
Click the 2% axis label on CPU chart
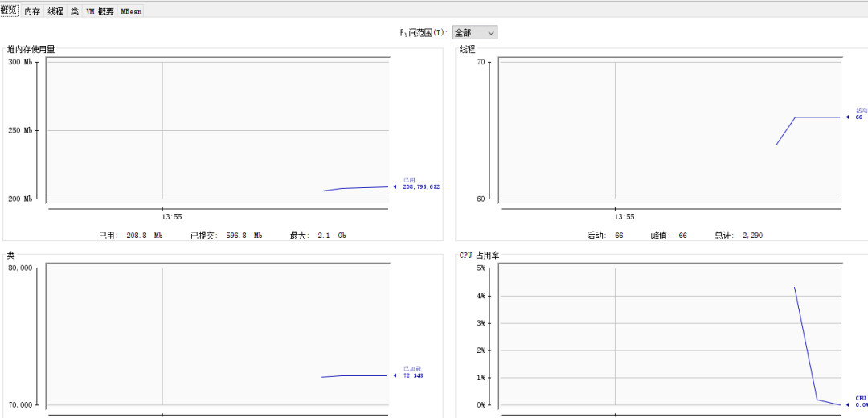click(x=481, y=350)
